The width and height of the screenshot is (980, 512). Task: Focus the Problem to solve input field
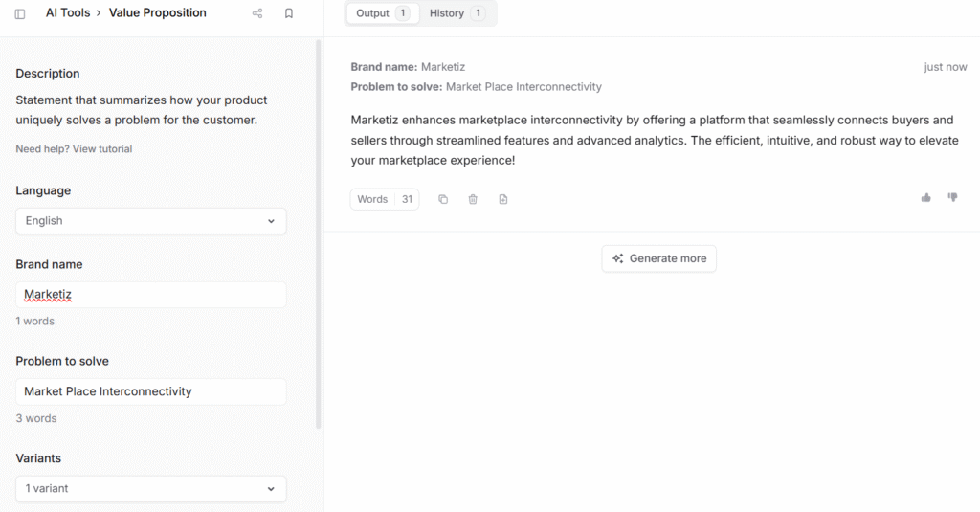pyautogui.click(x=151, y=391)
